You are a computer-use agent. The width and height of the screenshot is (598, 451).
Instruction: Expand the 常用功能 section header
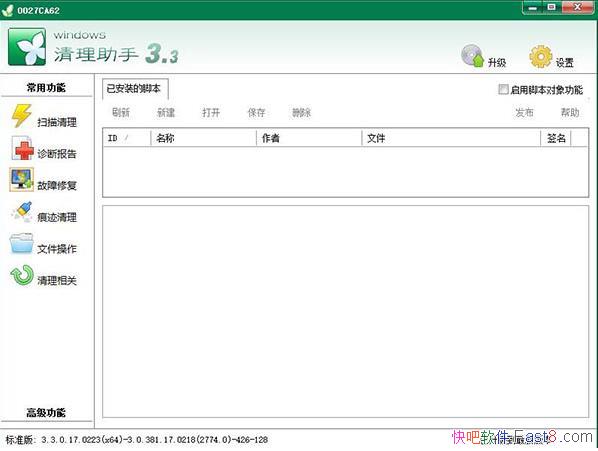(x=46, y=88)
